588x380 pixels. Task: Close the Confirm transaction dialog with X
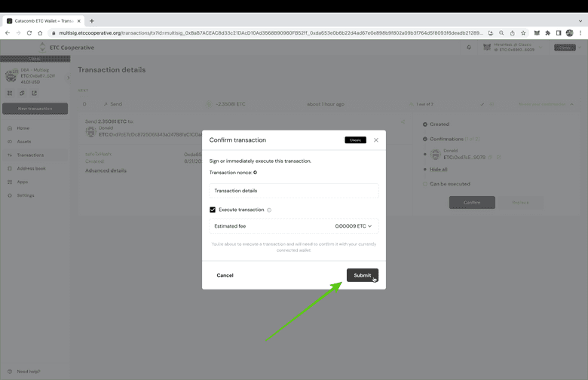point(376,140)
